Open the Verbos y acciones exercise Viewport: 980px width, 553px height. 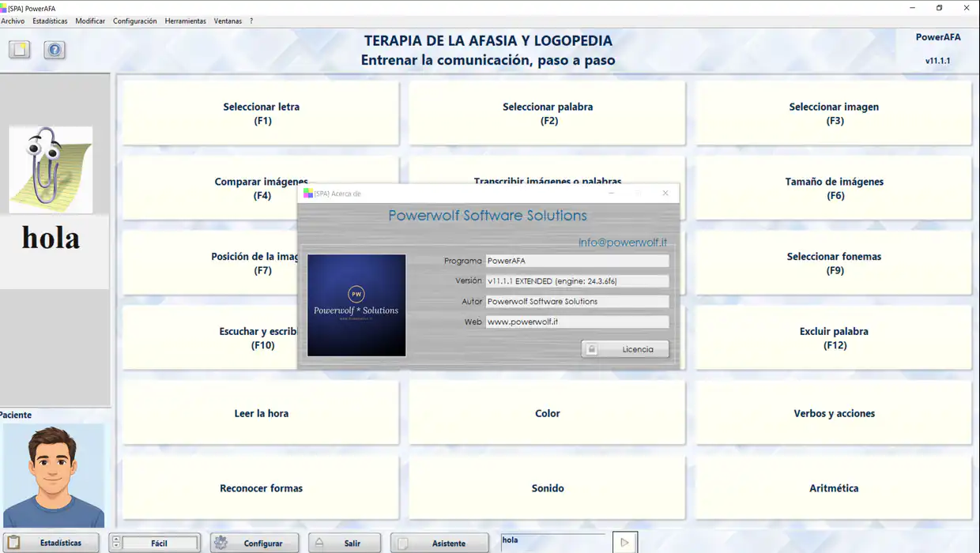click(x=834, y=413)
